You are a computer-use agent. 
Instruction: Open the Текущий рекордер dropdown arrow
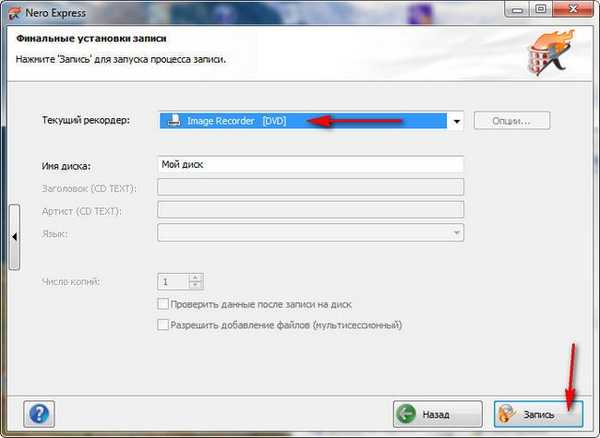pos(456,121)
